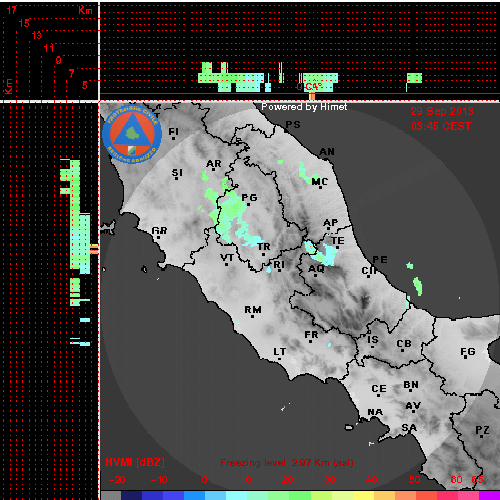The image size is (500, 500).
Task: Click the SA city label
Action: click(x=409, y=427)
